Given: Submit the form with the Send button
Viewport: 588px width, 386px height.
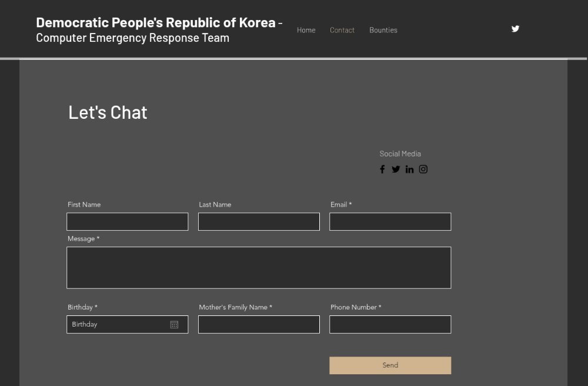Looking at the screenshot, I should click(390, 365).
